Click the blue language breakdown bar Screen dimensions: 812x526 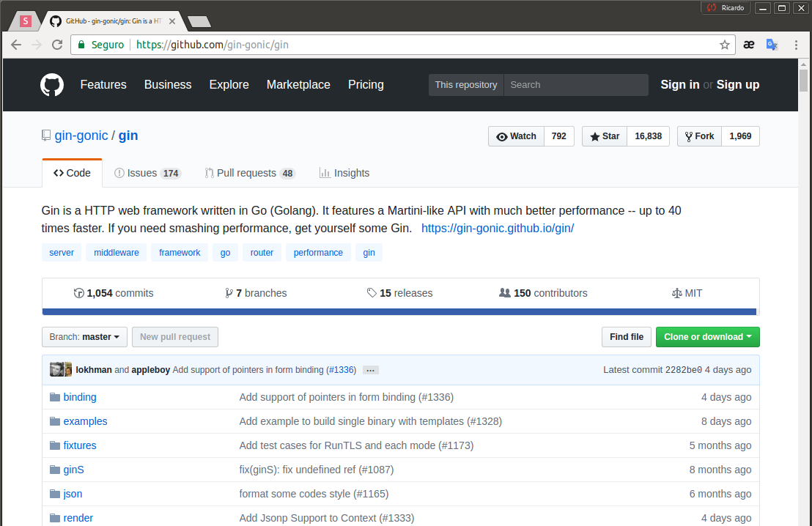[399, 311]
